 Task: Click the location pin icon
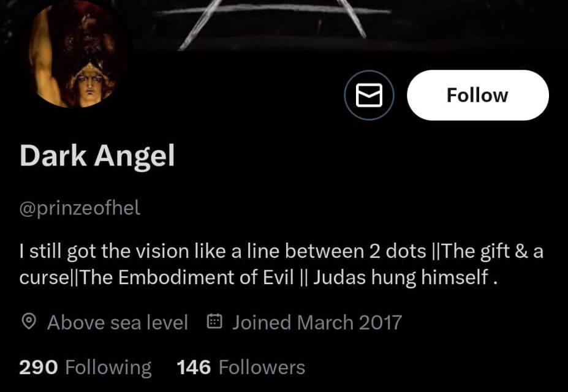pos(29,322)
